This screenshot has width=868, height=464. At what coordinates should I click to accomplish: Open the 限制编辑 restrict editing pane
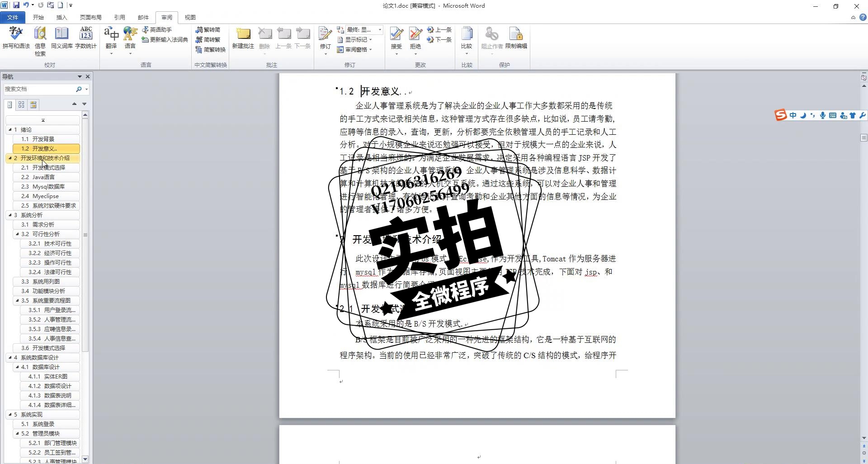coord(516,38)
